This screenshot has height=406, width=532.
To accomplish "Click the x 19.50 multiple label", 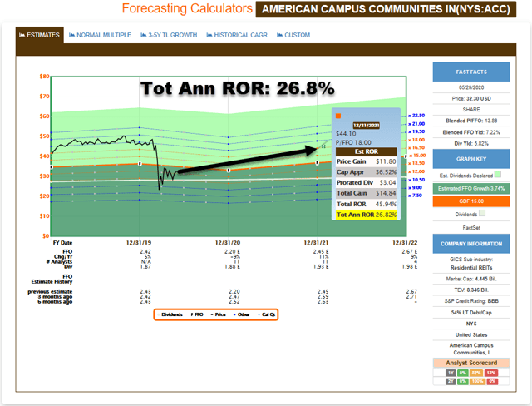I will 416,131.
